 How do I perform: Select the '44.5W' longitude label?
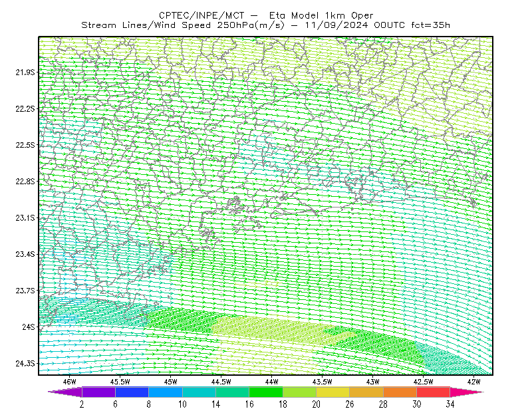[221, 382]
